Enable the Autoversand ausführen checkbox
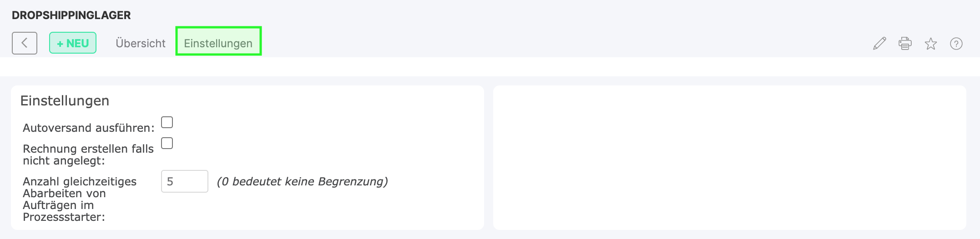The image size is (980, 239). click(167, 122)
